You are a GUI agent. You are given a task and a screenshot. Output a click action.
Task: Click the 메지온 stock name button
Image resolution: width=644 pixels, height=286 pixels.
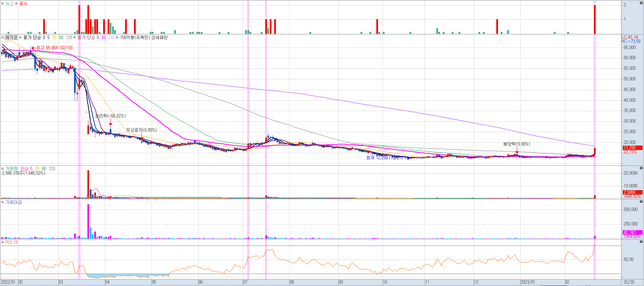(x=11, y=37)
